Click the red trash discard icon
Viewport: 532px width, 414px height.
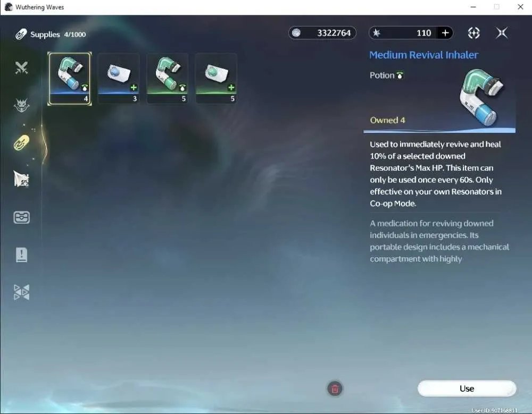tap(335, 388)
